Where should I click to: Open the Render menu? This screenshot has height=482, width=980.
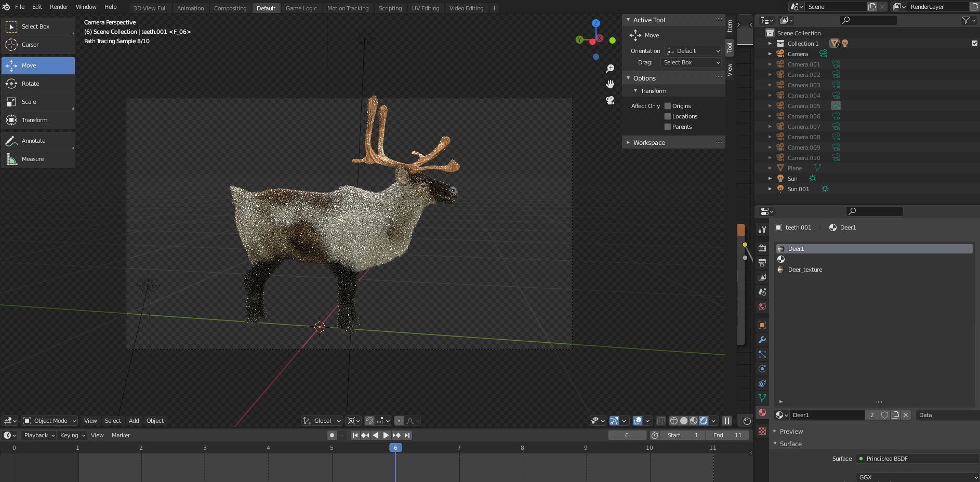[59, 7]
